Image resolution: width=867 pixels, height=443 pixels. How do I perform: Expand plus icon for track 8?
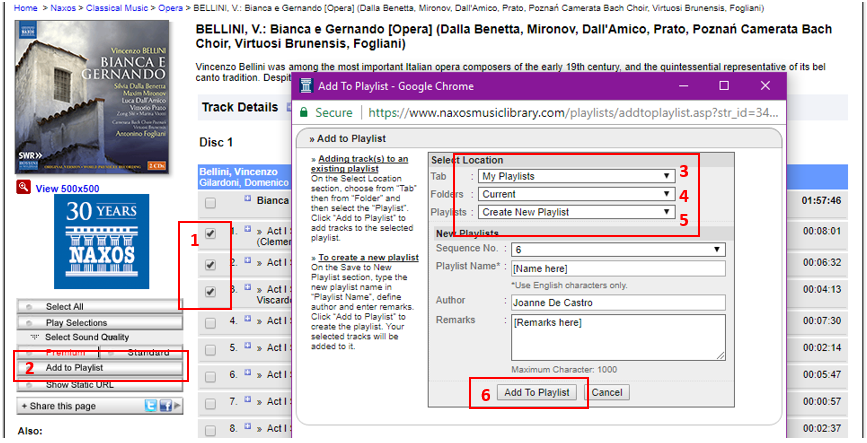248,426
